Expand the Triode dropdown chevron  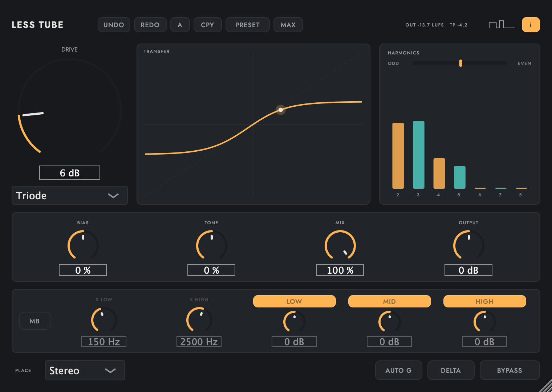point(113,196)
